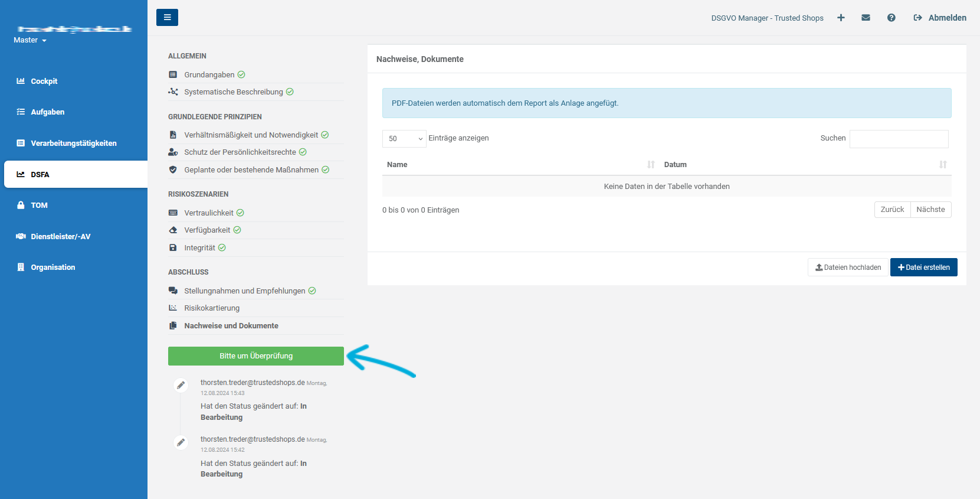Open Cockpit in the sidebar
The image size is (980, 499).
coord(44,81)
